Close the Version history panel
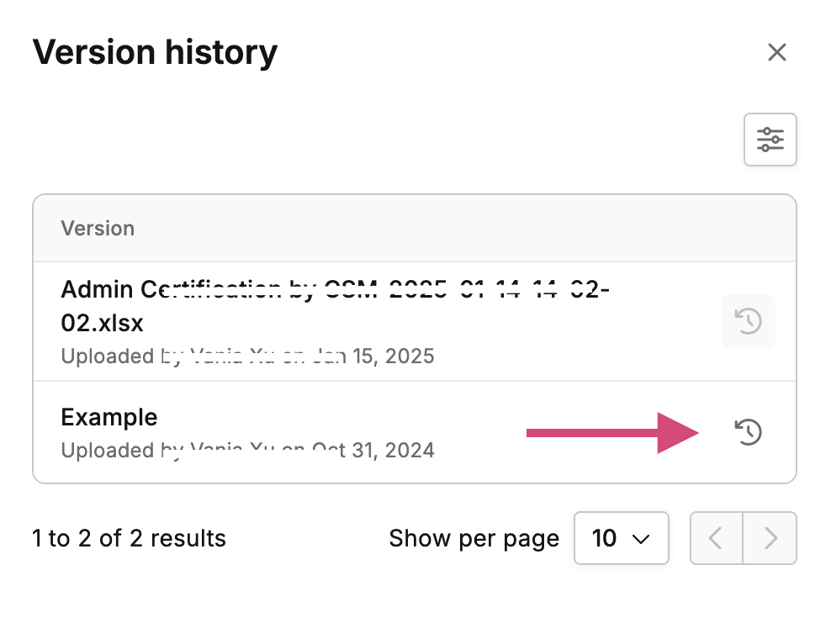 777,52
